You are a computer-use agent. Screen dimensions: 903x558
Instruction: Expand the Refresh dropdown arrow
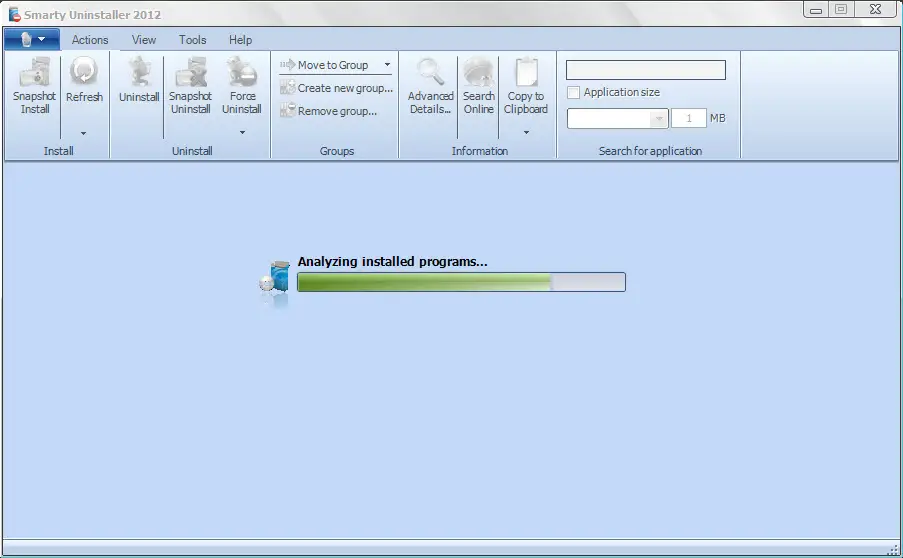(x=84, y=133)
